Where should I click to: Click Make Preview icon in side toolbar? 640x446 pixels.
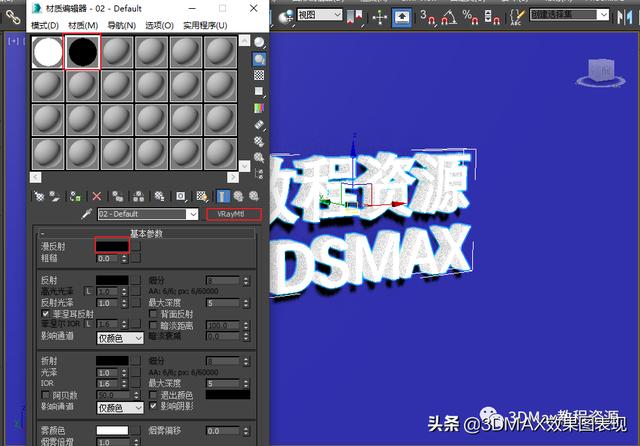click(x=259, y=125)
